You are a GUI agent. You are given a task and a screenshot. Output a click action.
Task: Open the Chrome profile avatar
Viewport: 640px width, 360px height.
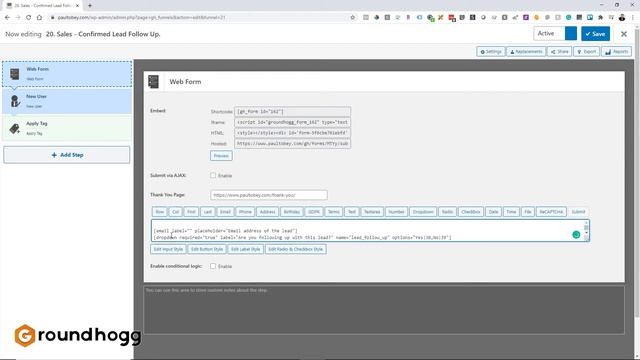tap(622, 18)
